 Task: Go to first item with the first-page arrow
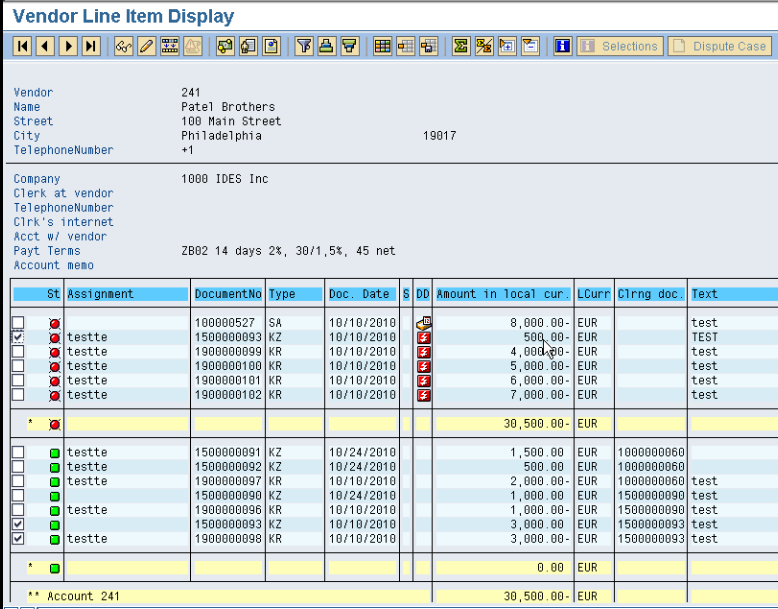pos(22,46)
